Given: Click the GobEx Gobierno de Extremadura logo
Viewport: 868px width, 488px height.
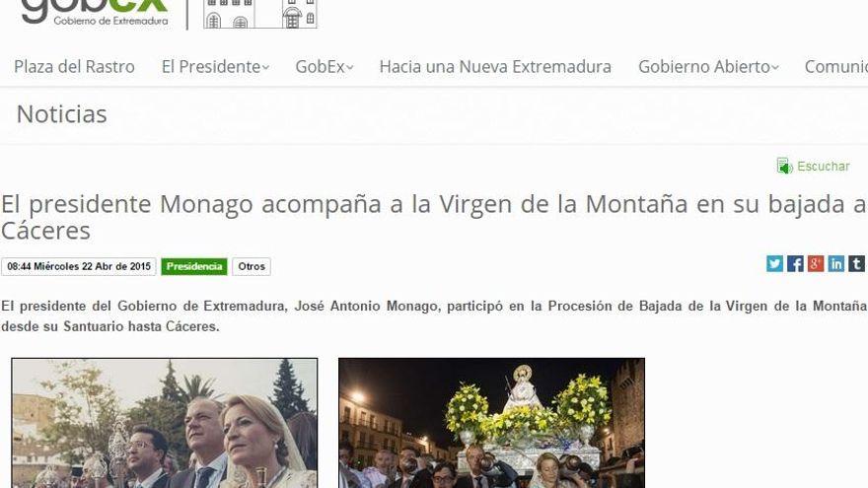Looking at the screenshot, I should tap(95, 12).
